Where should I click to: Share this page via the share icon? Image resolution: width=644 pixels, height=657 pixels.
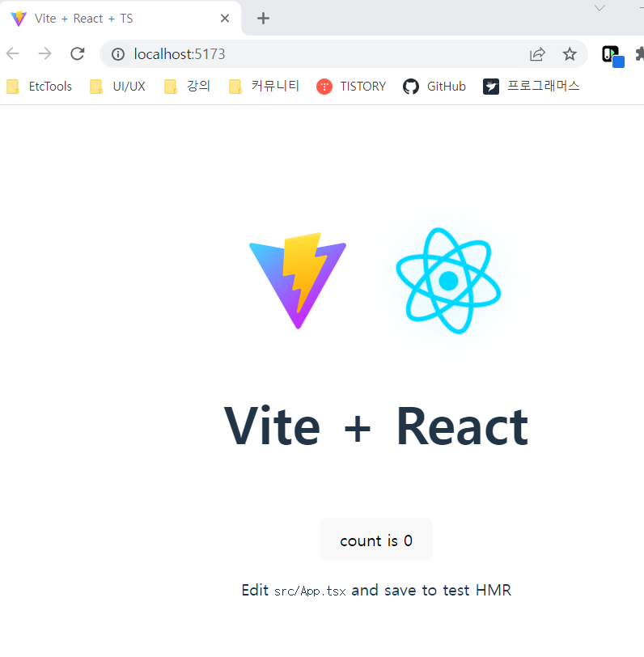point(537,54)
